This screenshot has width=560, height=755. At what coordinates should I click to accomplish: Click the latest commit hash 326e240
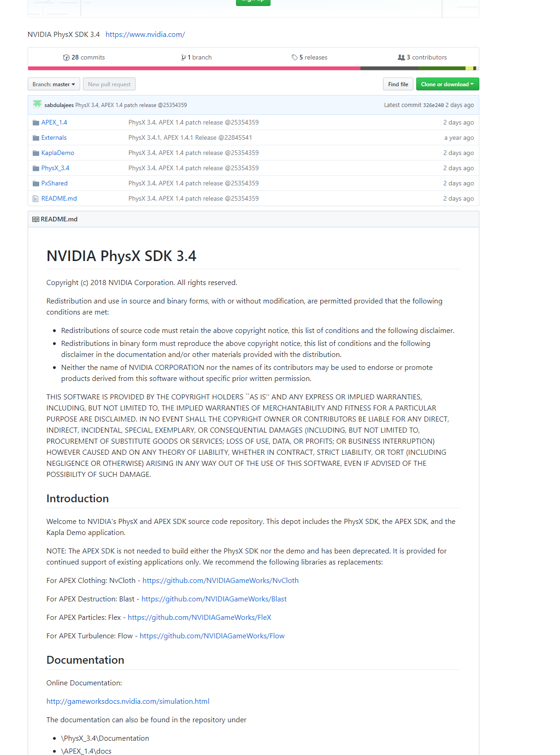click(433, 105)
